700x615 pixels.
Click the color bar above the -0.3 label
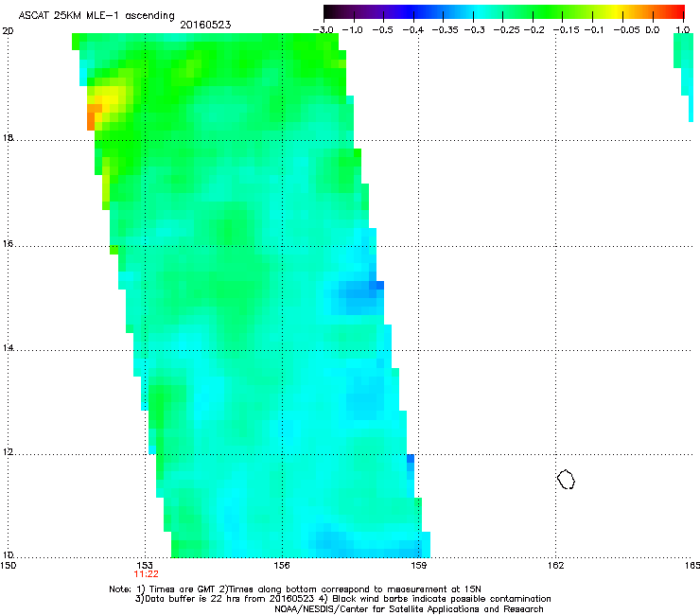(474, 11)
